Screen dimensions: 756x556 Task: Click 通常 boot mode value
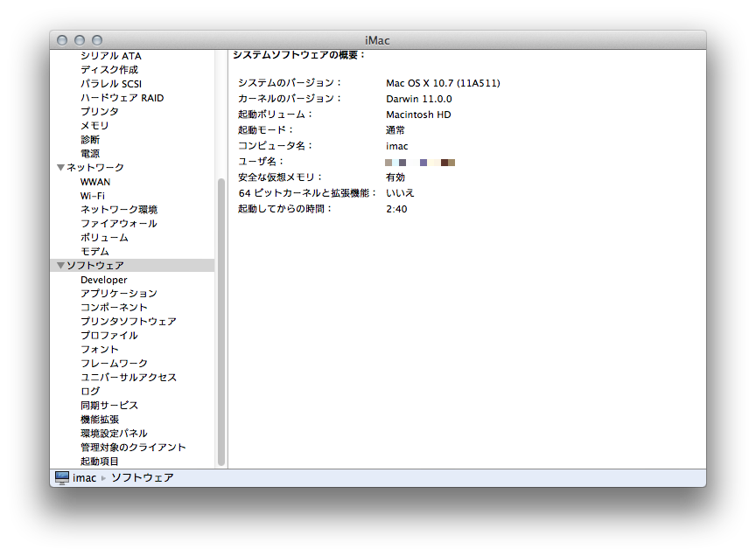(x=395, y=130)
